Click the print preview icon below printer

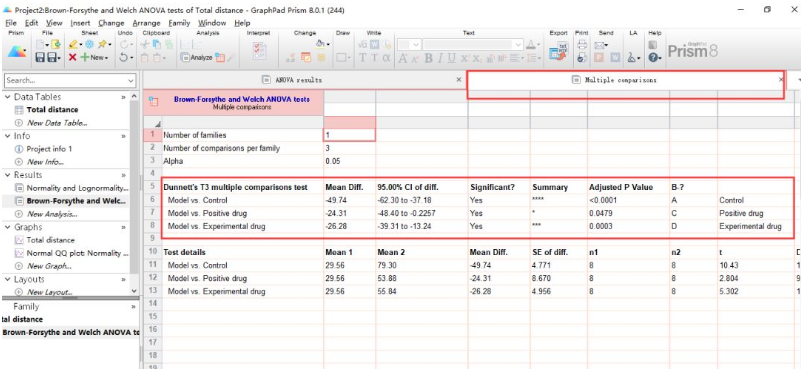click(582, 58)
